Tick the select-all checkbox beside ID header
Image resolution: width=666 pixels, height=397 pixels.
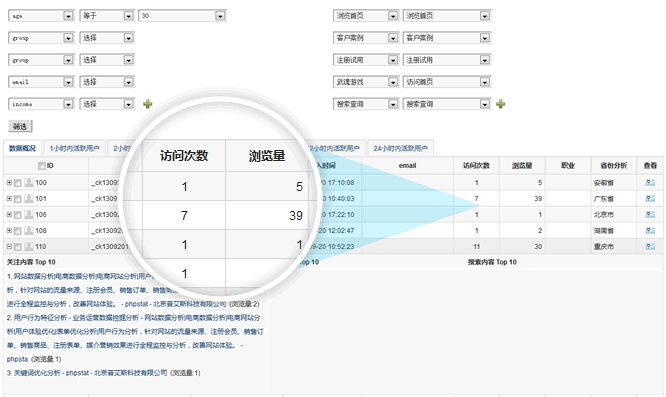click(x=42, y=166)
